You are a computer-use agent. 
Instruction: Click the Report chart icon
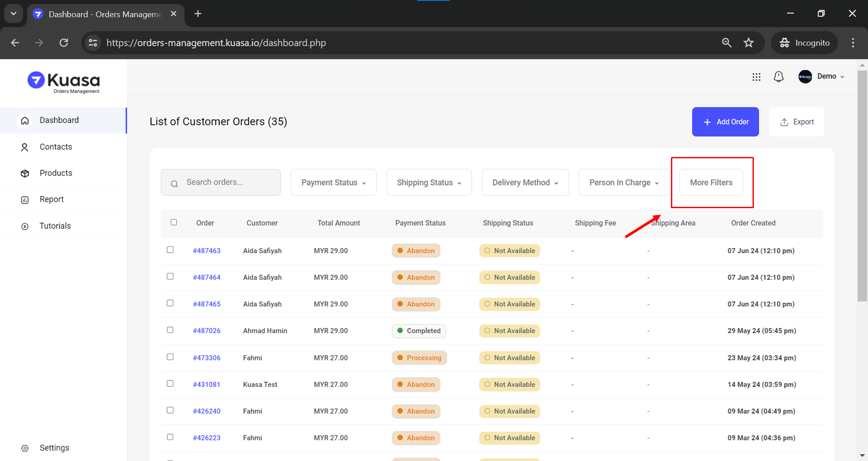click(x=25, y=200)
